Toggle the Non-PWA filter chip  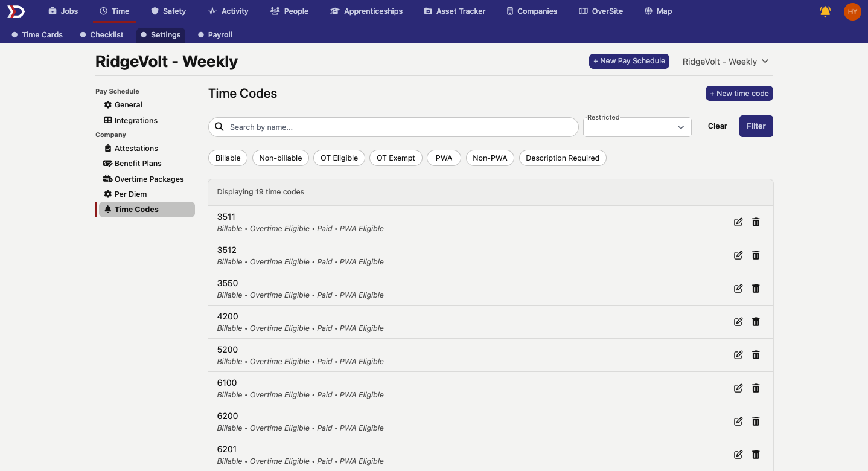(490, 158)
